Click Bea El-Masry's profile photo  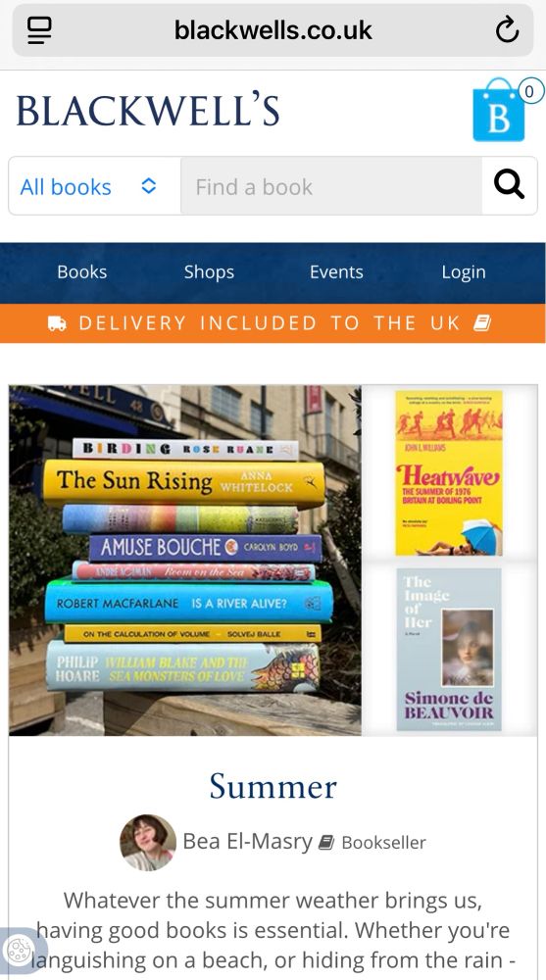coord(148,843)
